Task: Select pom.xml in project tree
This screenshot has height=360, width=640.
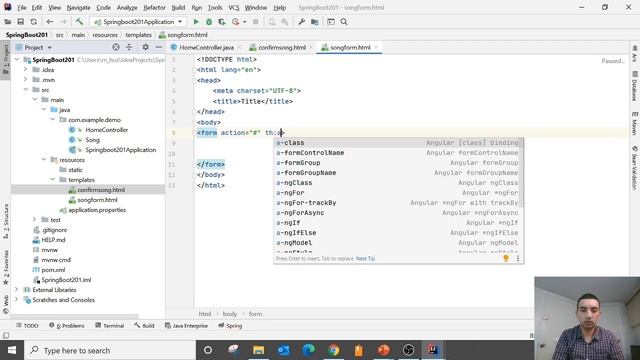Action: tap(53, 270)
